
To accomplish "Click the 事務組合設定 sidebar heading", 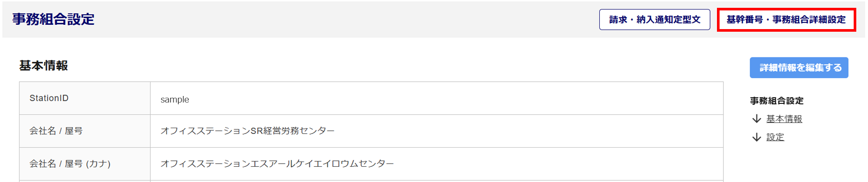I will pyautogui.click(x=776, y=101).
